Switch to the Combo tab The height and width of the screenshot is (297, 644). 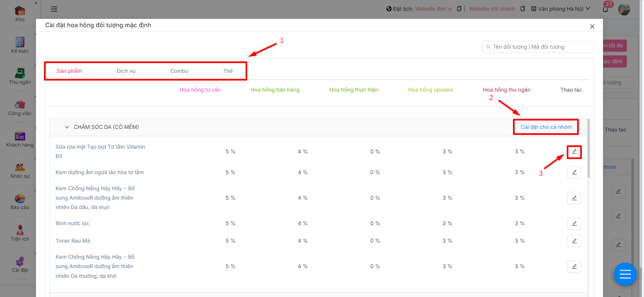point(179,71)
